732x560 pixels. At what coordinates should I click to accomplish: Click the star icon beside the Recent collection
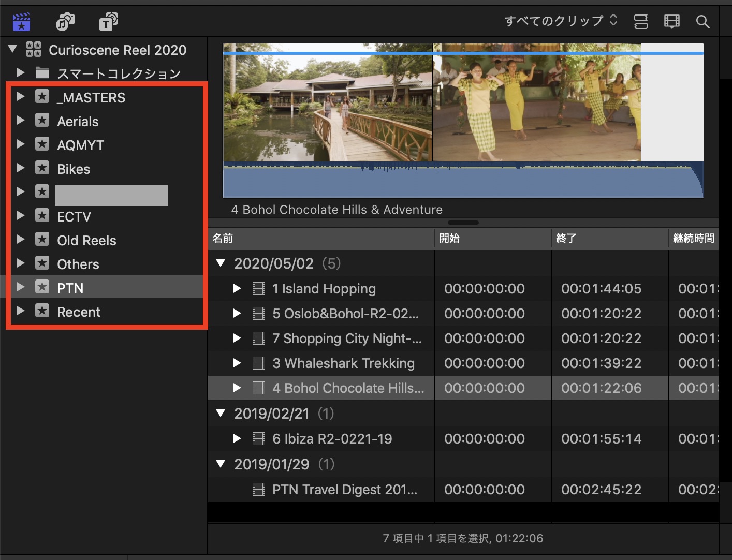tap(41, 311)
